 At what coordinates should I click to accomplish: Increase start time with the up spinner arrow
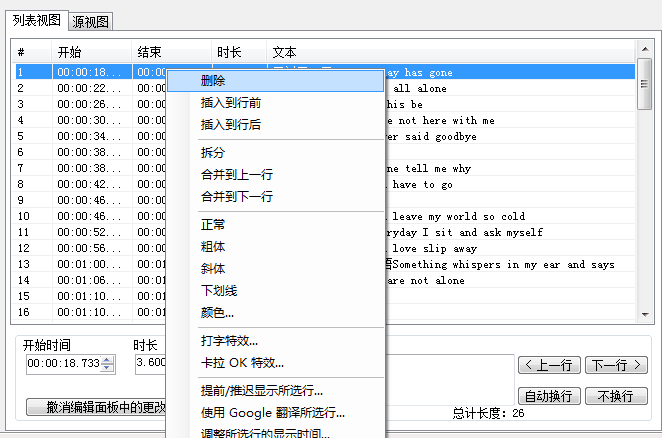click(x=107, y=360)
